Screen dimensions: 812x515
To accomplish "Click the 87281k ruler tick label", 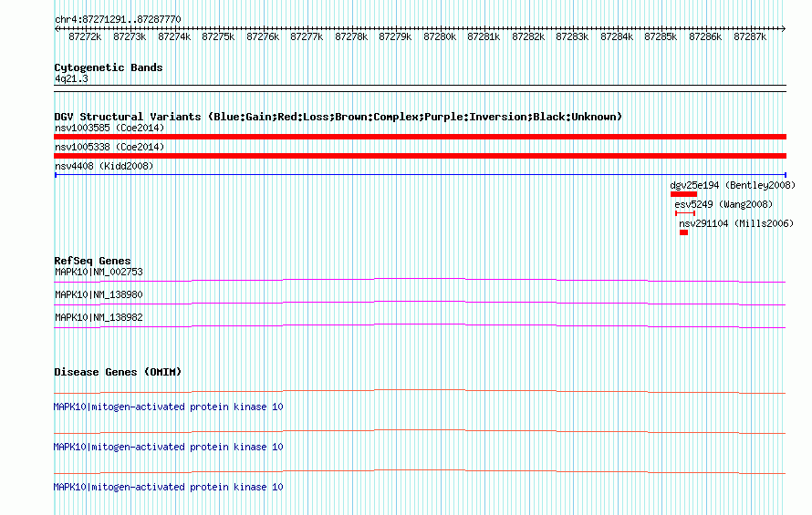I will 484,36.
